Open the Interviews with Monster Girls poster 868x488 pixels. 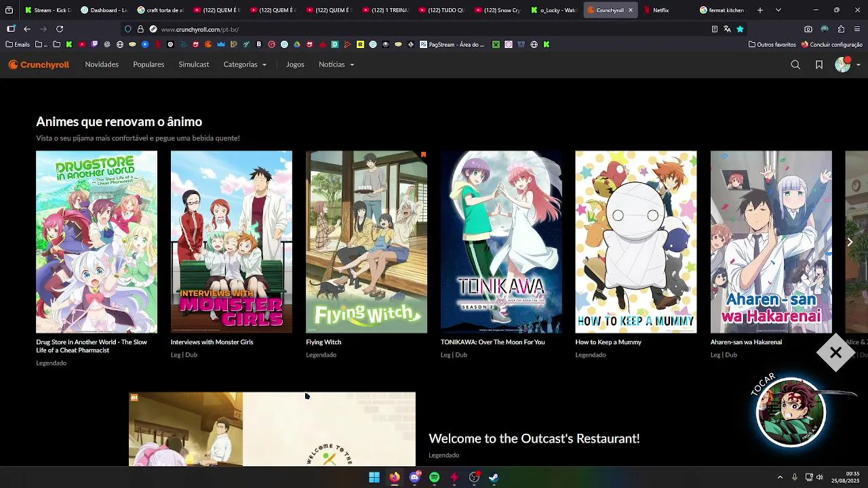(x=231, y=242)
